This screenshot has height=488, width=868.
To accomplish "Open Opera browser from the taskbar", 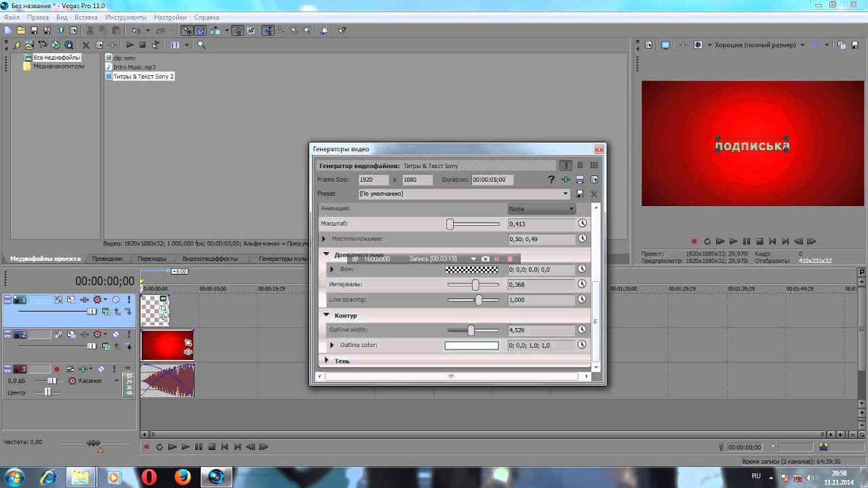I will 149,477.
